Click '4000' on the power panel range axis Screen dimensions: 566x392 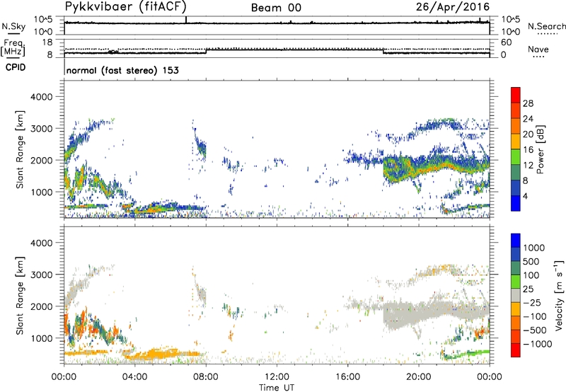coord(41,97)
